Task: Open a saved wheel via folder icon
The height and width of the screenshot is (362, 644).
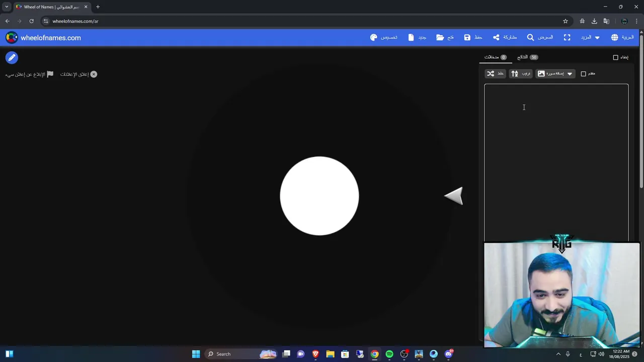Action: click(445, 37)
